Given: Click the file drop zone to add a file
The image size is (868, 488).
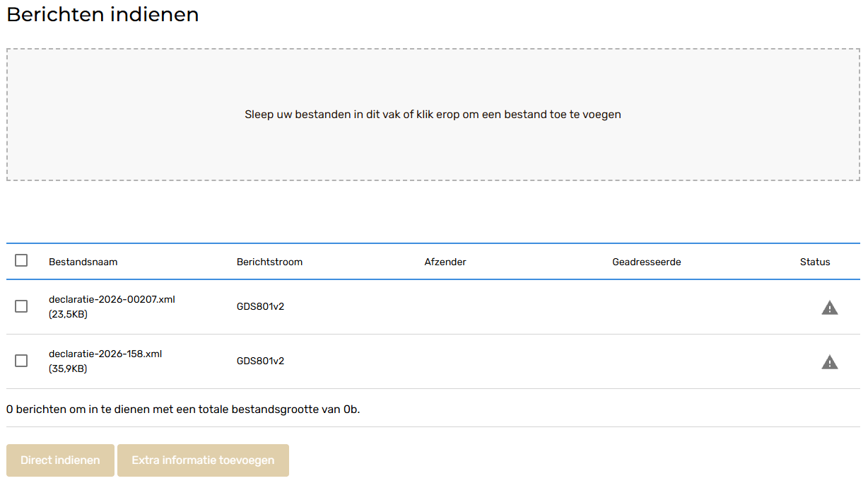Looking at the screenshot, I should [x=433, y=115].
